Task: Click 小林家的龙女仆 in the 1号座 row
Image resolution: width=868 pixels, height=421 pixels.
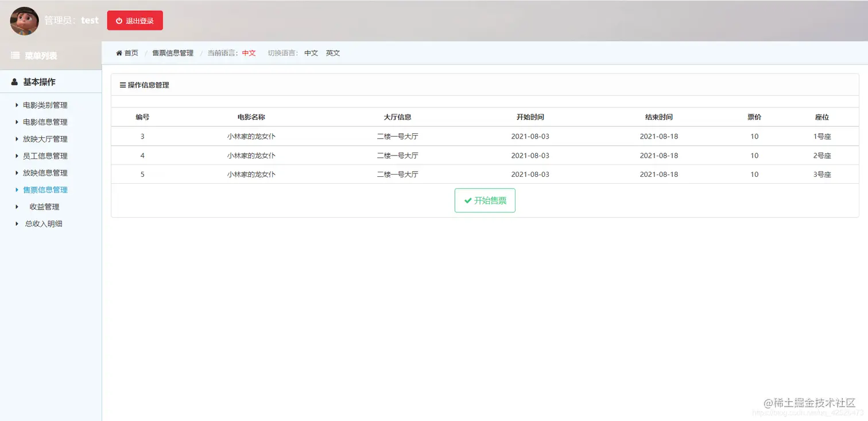Action: tap(251, 137)
